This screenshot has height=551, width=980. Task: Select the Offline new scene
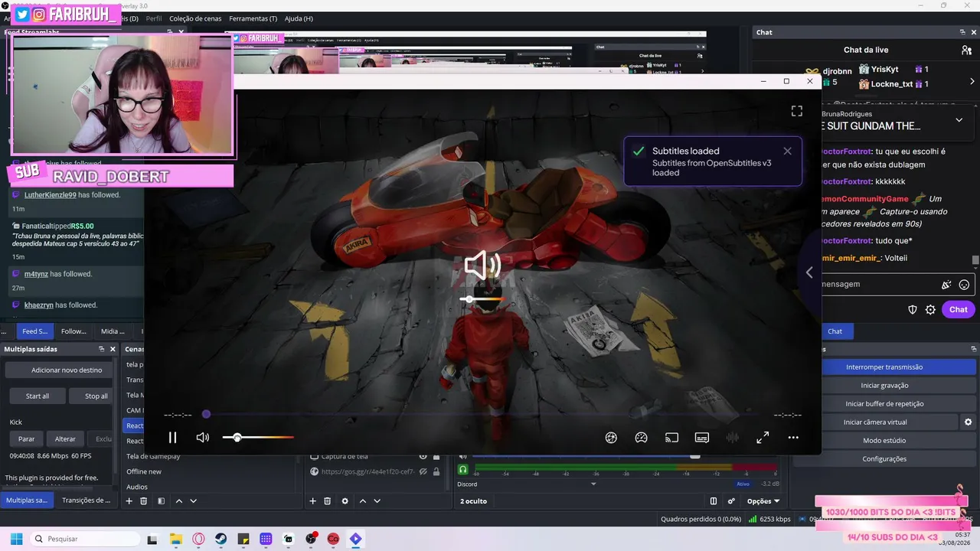144,471
